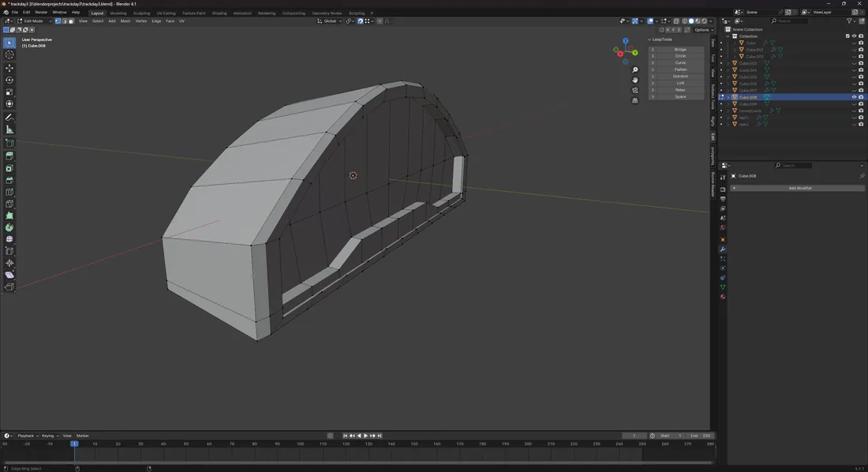The width and height of the screenshot is (868, 472).
Task: Open the Modifiers properties tab wrench icon
Action: click(722, 249)
